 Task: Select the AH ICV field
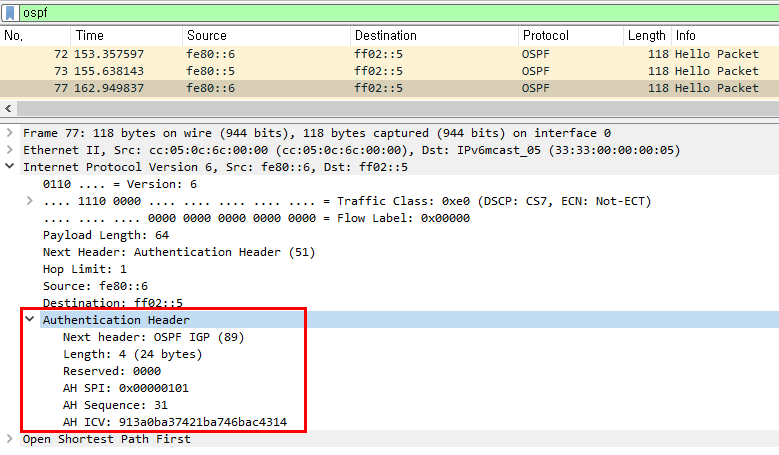(175, 422)
